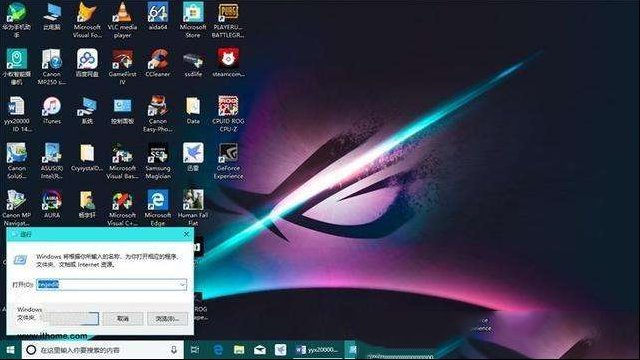
Task: Close the Run (运行) dialog
Action: pos(187,234)
